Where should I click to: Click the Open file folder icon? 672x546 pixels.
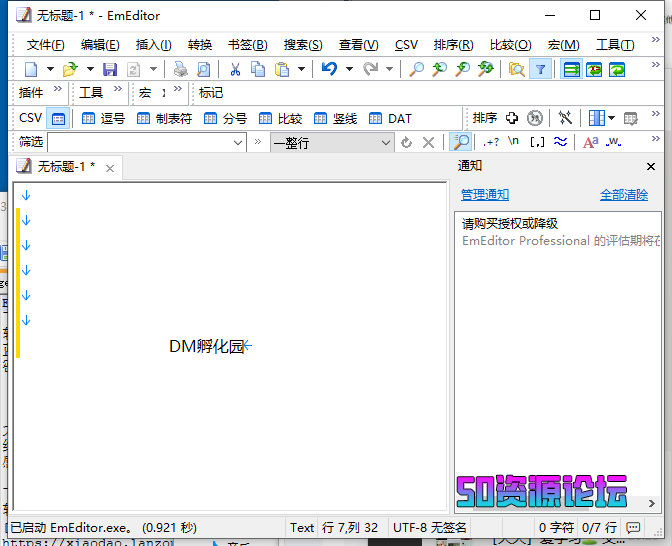[70, 69]
